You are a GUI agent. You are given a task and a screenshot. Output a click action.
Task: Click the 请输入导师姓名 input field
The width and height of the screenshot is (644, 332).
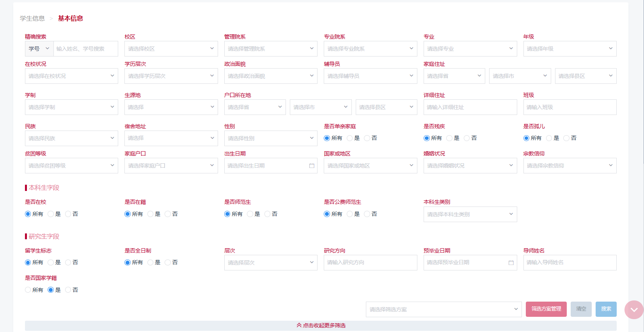tap(570, 263)
